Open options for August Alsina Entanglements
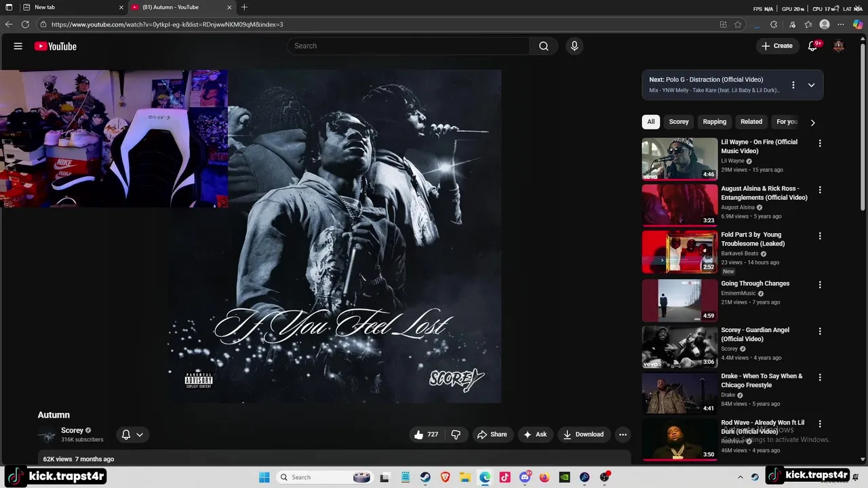The width and height of the screenshot is (868, 488). click(820, 190)
